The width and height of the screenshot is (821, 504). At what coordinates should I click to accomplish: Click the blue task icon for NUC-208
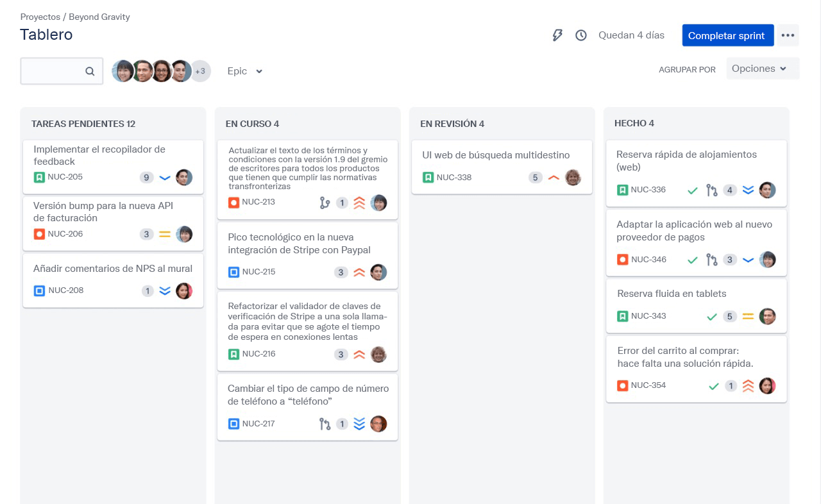point(39,290)
